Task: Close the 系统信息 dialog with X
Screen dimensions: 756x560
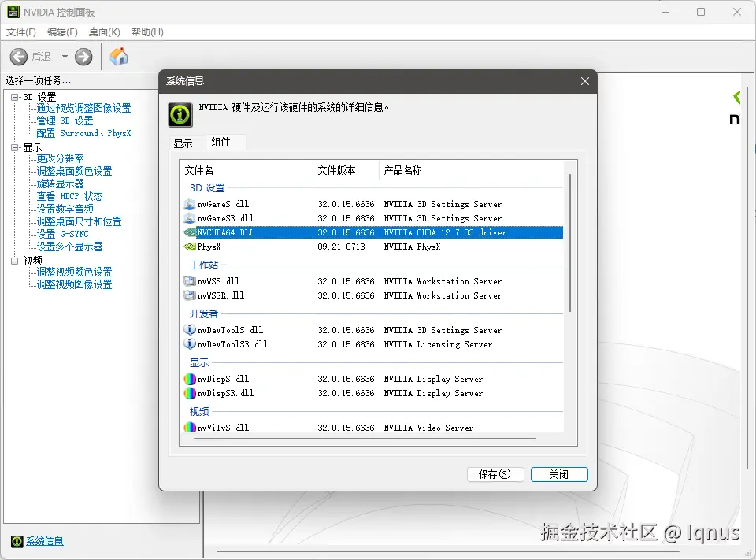Action: [x=585, y=81]
